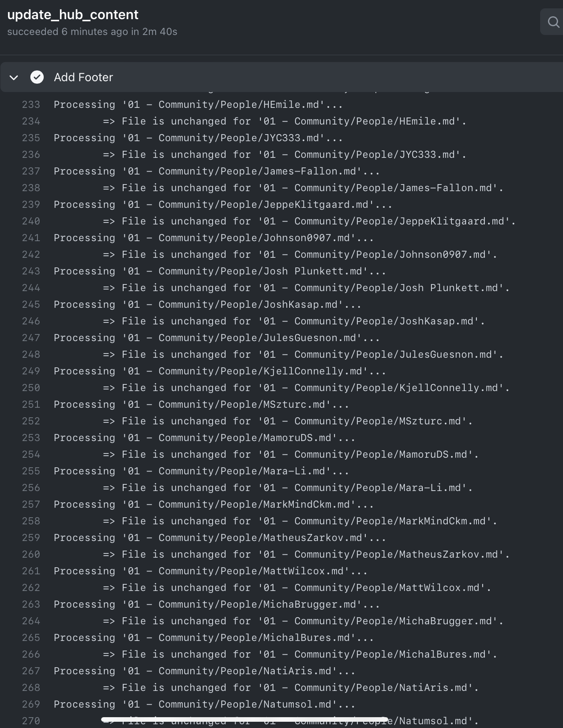Click the success checkmark beside Add Footer
563x728 pixels.
pyautogui.click(x=37, y=77)
